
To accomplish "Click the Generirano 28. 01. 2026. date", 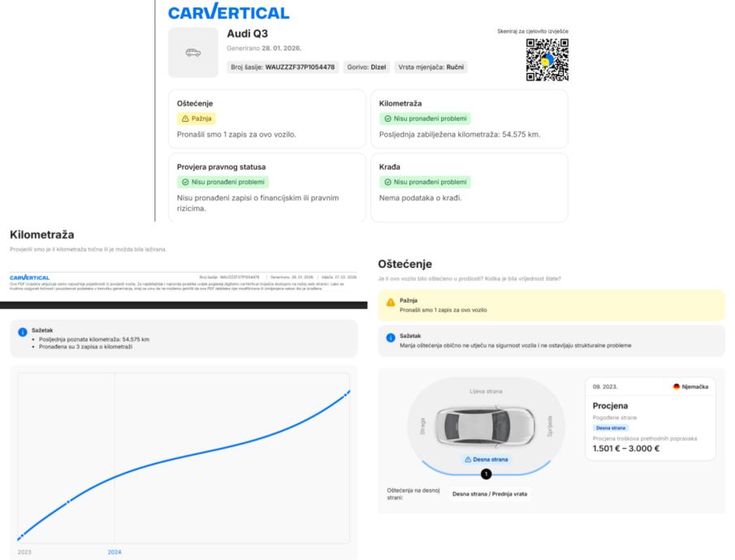I will 264,48.
